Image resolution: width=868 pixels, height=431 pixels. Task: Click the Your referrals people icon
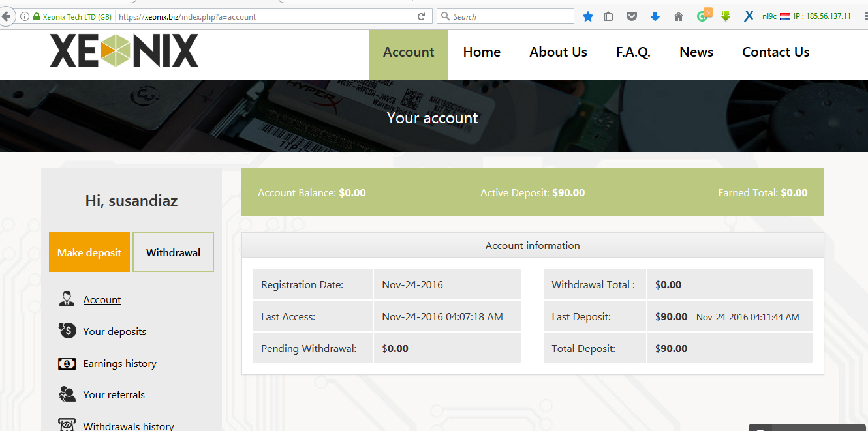coord(67,394)
